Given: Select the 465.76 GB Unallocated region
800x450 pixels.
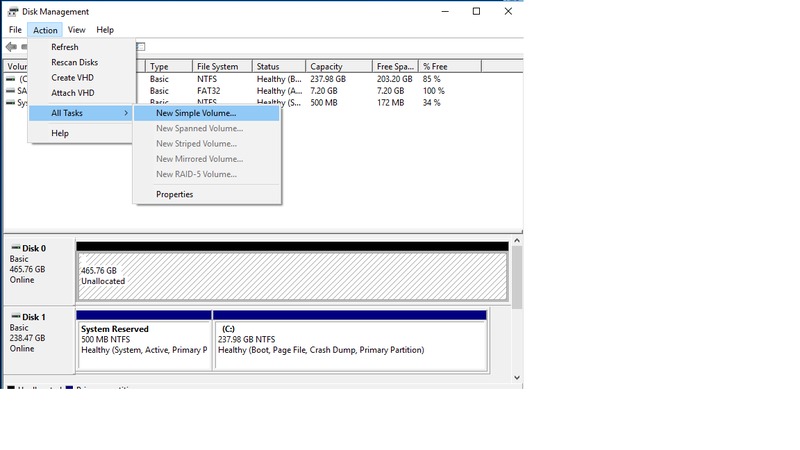Looking at the screenshot, I should click(x=292, y=276).
